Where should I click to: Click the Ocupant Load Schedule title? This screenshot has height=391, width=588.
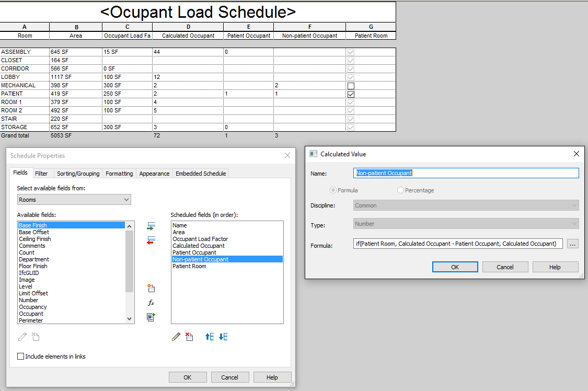(x=198, y=12)
